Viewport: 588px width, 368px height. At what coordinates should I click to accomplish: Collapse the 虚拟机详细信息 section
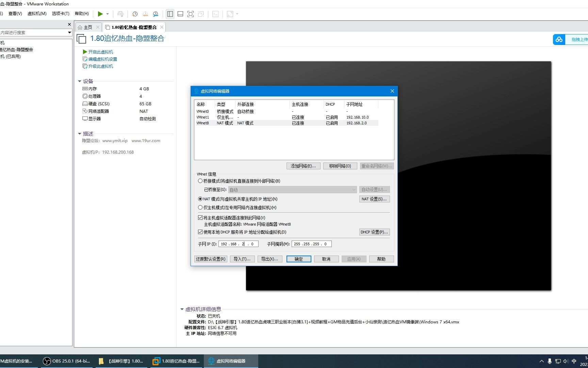pos(181,309)
